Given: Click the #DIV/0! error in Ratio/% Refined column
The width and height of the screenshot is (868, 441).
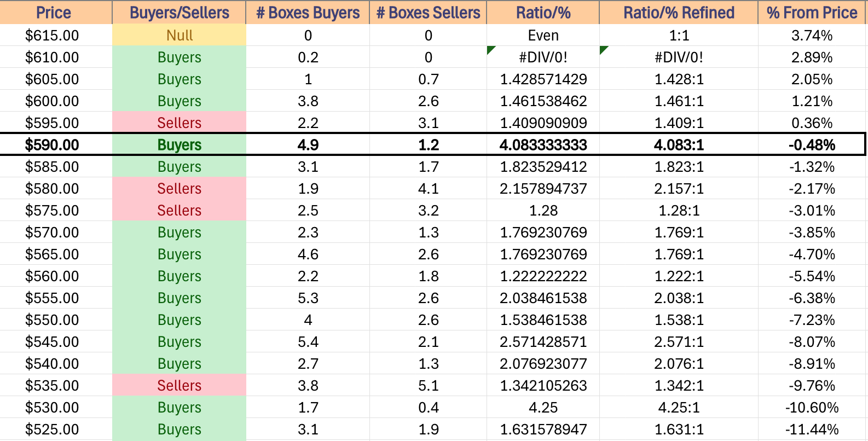Looking at the screenshot, I should coord(679,57).
